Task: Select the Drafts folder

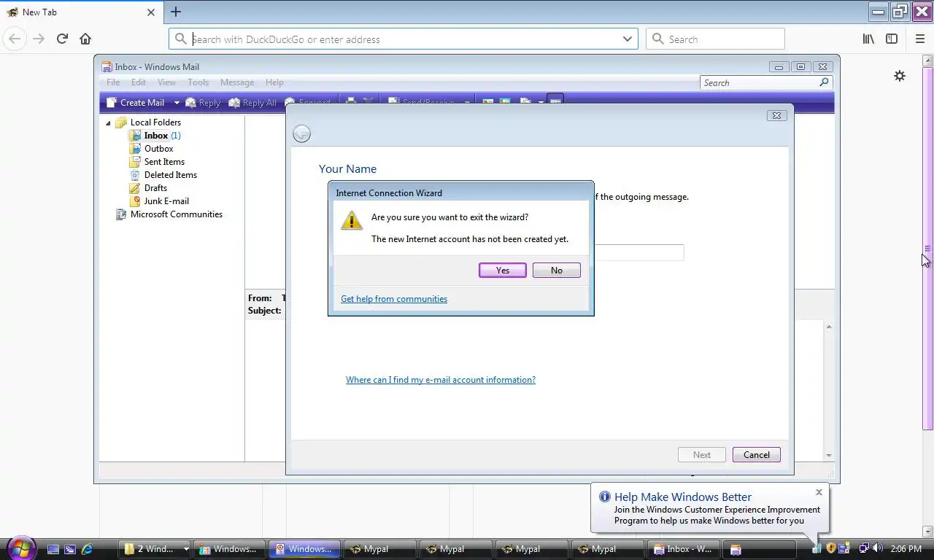Action: (x=155, y=188)
